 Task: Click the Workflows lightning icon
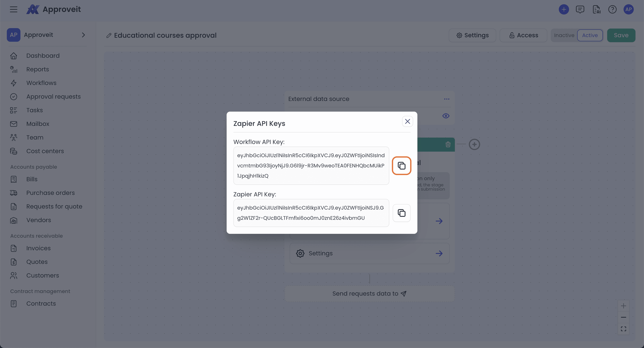point(14,83)
